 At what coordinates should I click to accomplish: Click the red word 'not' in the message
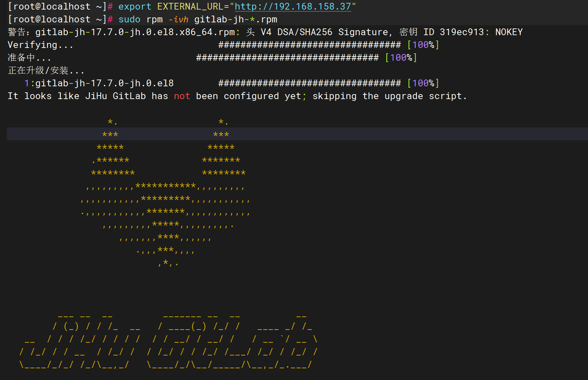click(x=182, y=96)
